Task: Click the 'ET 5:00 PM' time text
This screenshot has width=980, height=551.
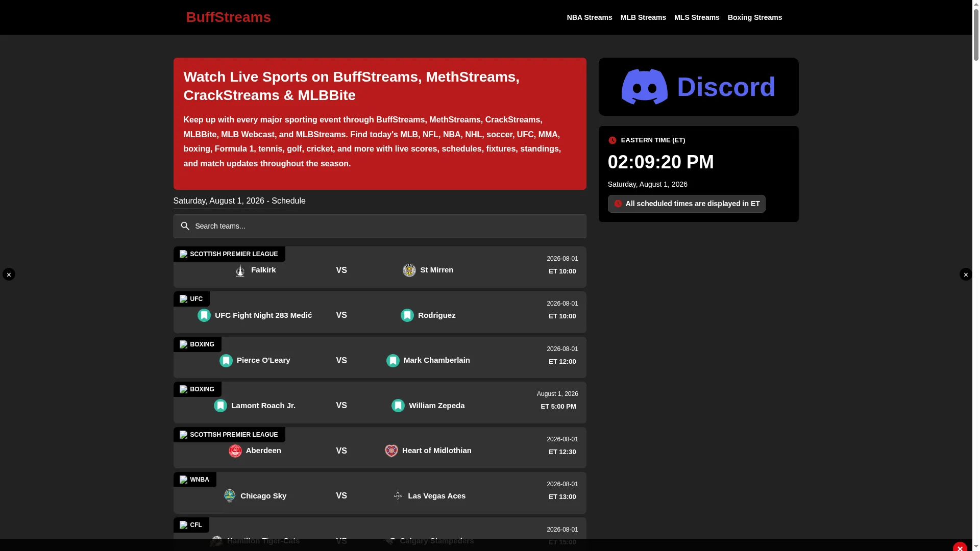Action: tap(558, 407)
